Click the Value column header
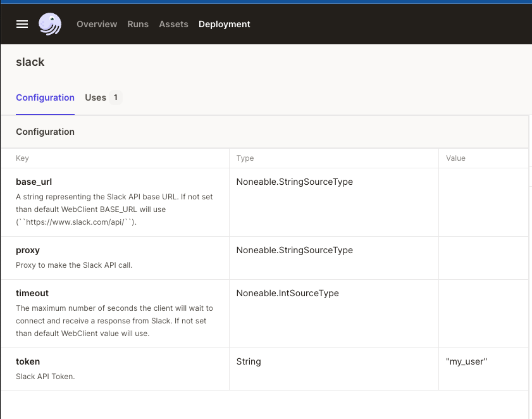Screen dimensions: 532x419 [x=456, y=158]
